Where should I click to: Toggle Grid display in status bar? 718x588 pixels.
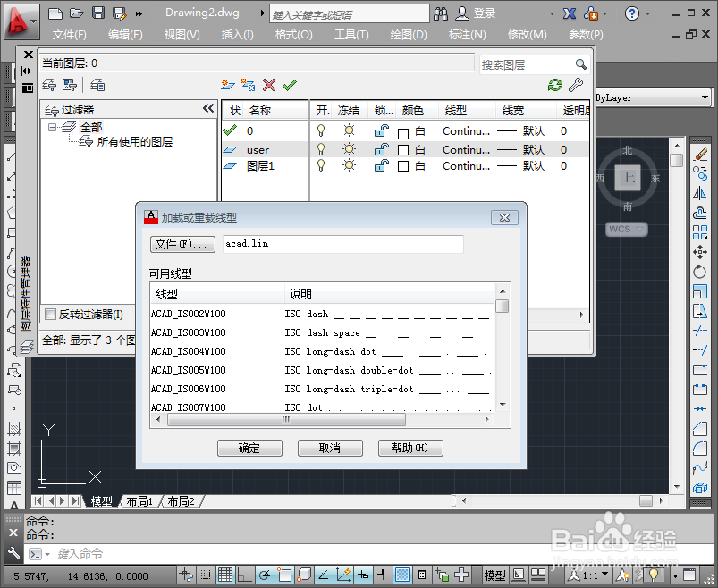coord(224,575)
